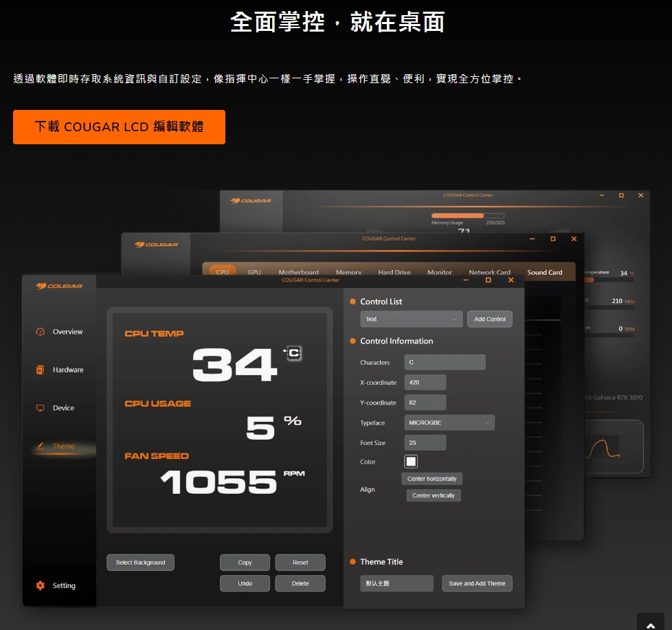This screenshot has width=672, height=630.
Task: Select the Network Card tab
Action: [x=489, y=273]
